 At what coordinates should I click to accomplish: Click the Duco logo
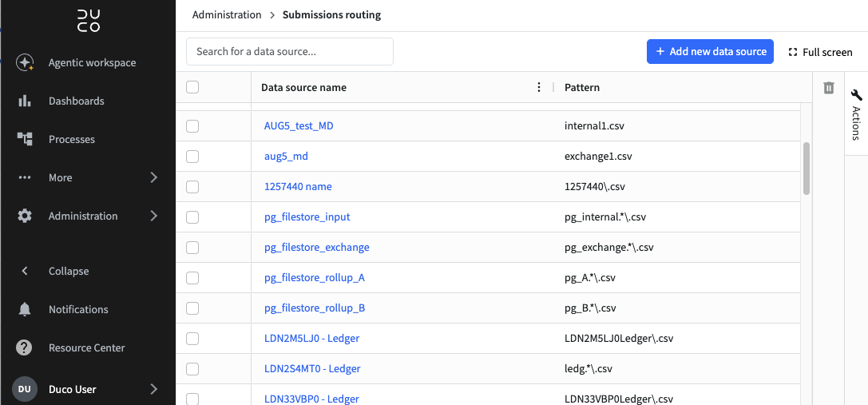(x=89, y=21)
